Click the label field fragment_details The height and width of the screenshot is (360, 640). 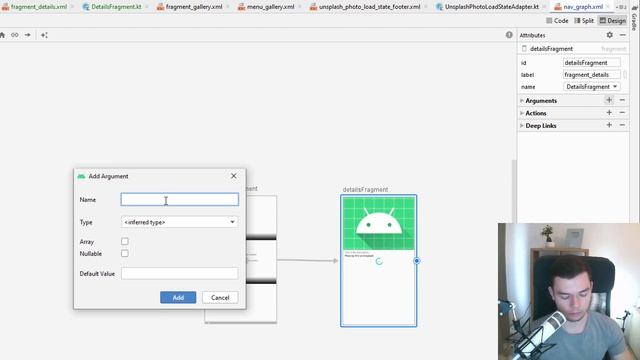tap(591, 75)
